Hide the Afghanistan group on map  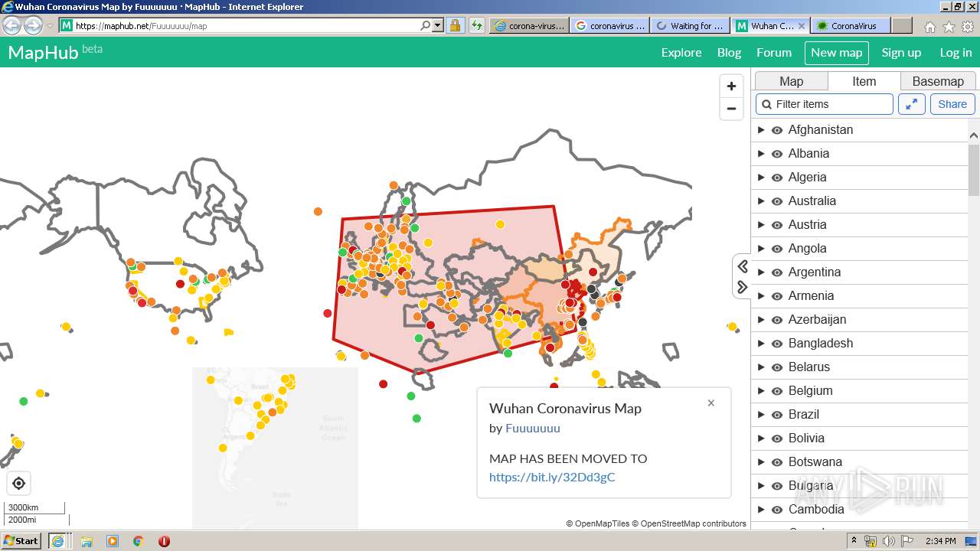coord(777,130)
